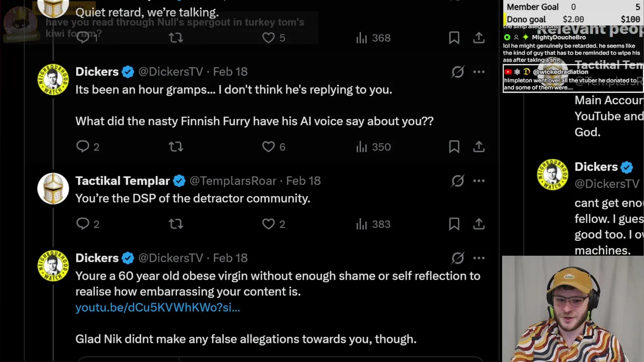This screenshot has height=362, width=644.
Task: Like Dickers' 'nasty Finnish Furry' tweet
Action: (269, 146)
